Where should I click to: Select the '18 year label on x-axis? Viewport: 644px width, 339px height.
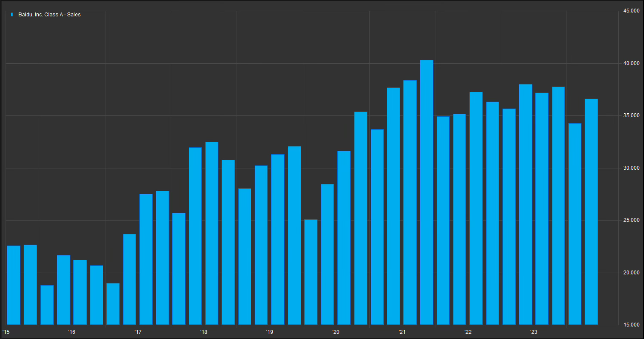(203, 332)
